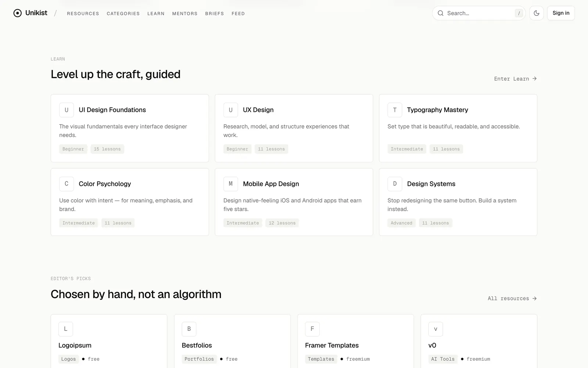The width and height of the screenshot is (588, 368).
Task: Toggle dark mode with the moon icon
Action: [x=537, y=13]
